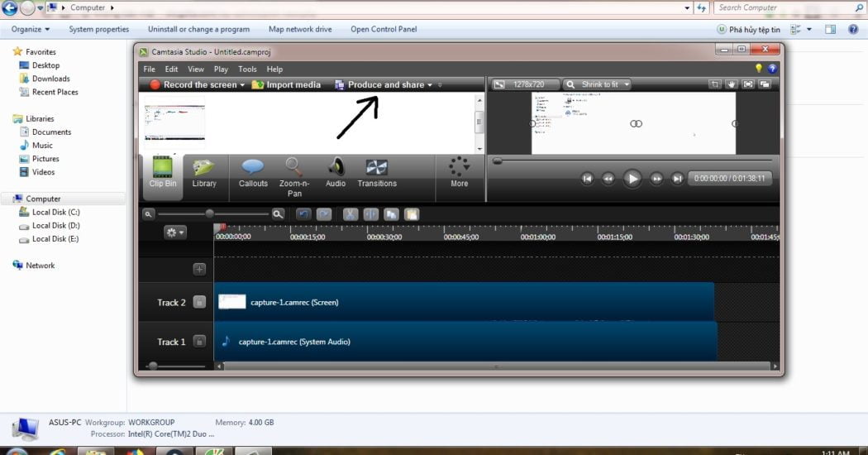Image resolution: width=868 pixels, height=455 pixels.
Task: Click Map network drive
Action: [x=300, y=30]
